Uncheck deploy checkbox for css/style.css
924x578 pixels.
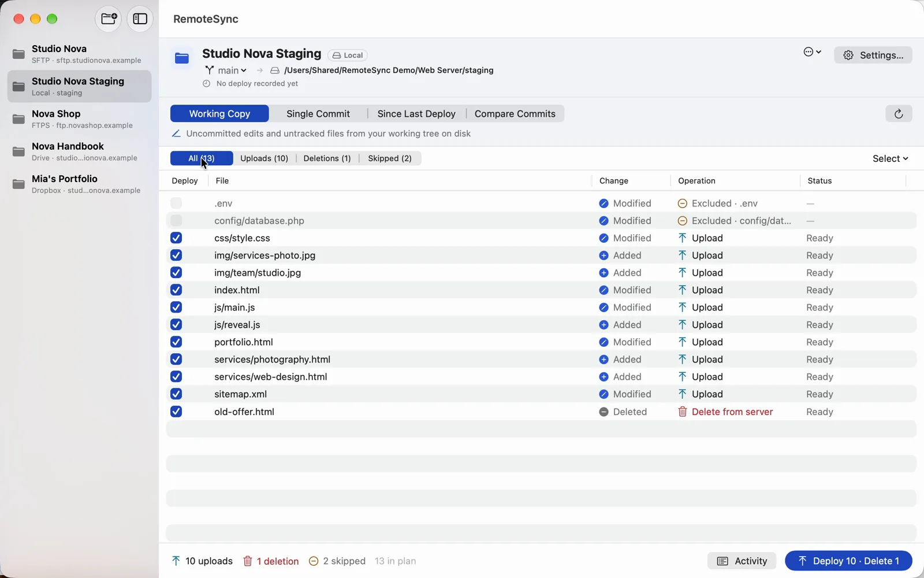(x=176, y=238)
